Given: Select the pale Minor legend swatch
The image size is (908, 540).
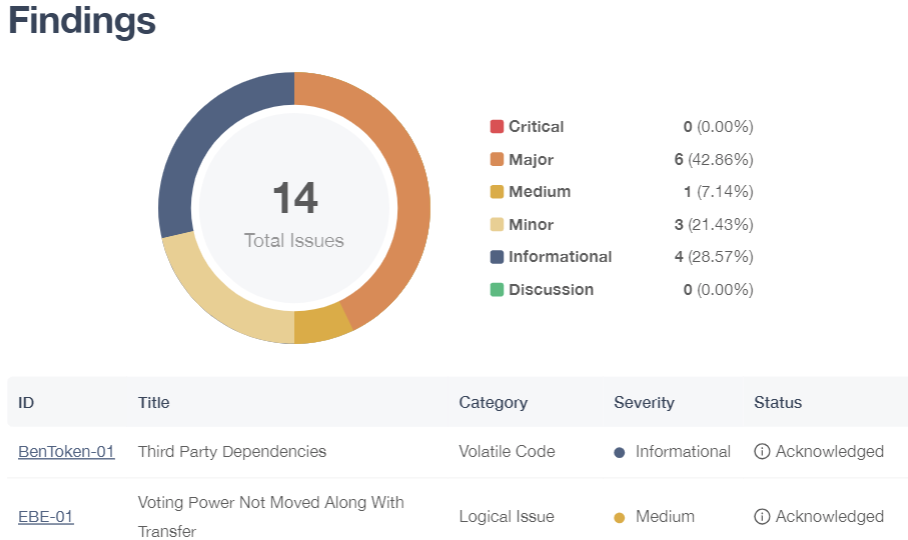Looking at the screenshot, I should [497, 224].
